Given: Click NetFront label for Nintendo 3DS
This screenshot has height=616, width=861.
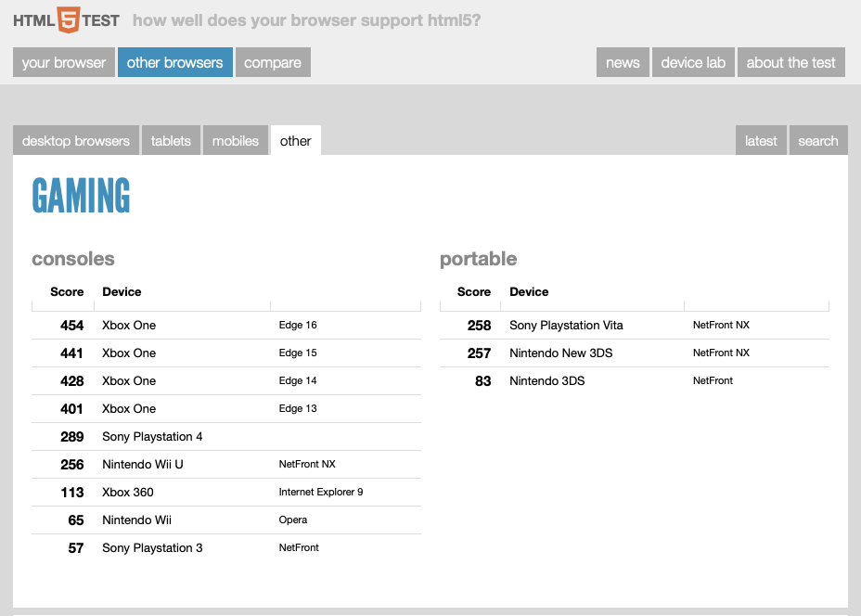Looking at the screenshot, I should [713, 380].
